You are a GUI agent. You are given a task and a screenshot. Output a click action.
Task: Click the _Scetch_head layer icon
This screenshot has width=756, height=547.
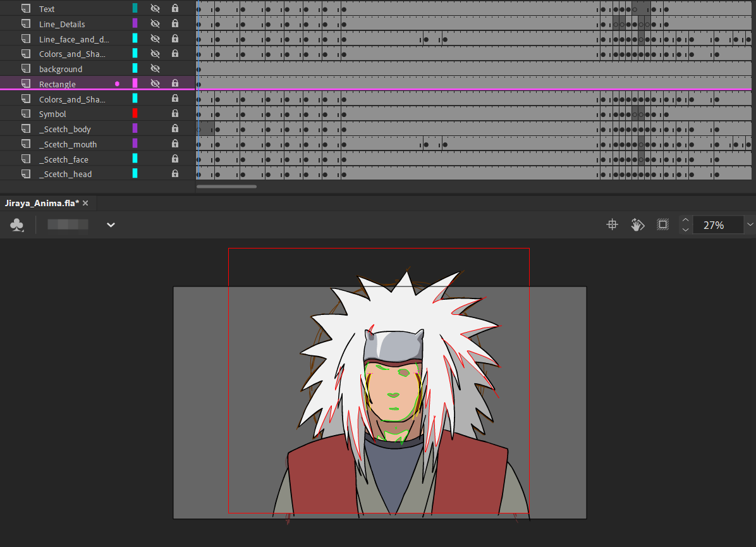tap(26, 174)
